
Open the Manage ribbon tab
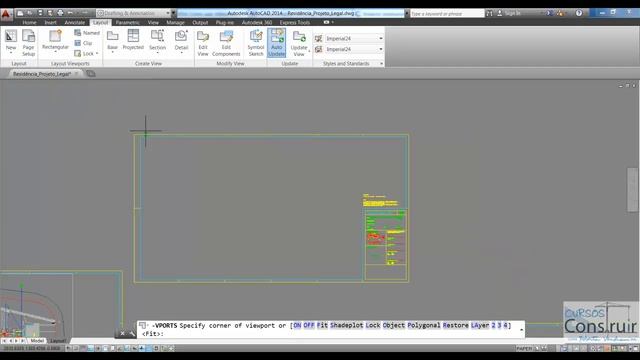point(176,22)
